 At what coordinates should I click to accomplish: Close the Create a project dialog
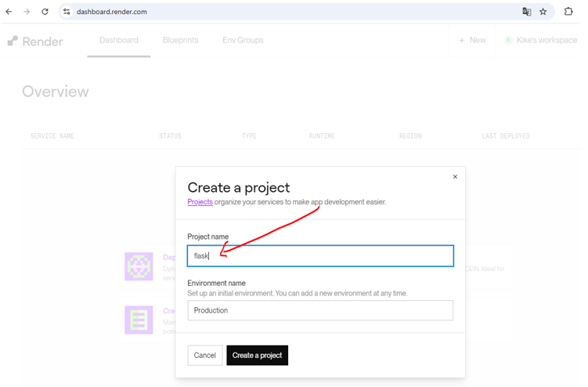click(455, 177)
